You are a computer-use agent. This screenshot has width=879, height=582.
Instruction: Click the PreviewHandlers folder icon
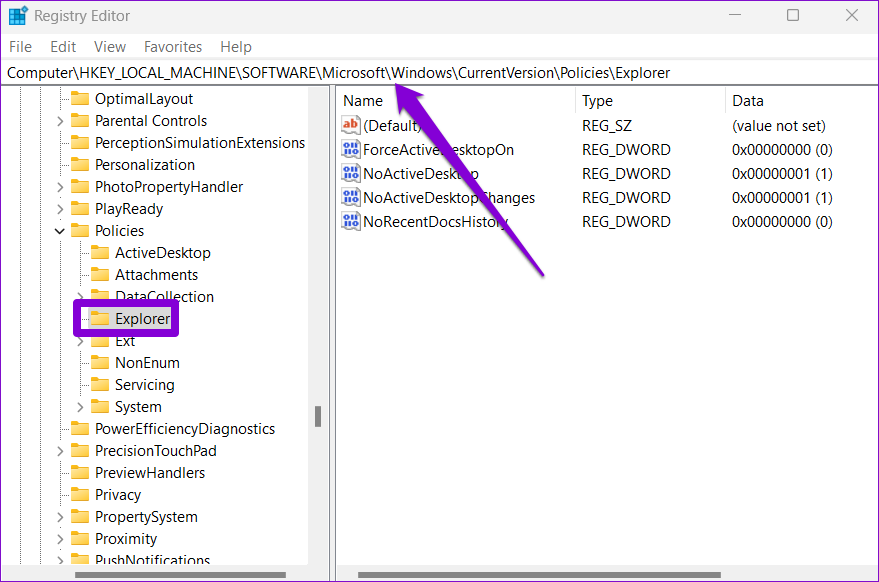[x=80, y=472]
